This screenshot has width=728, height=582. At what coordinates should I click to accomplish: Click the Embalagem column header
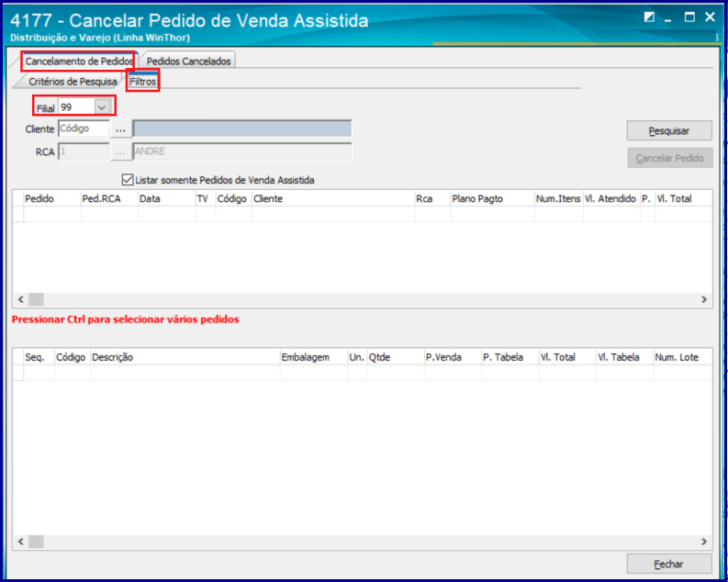(314, 357)
